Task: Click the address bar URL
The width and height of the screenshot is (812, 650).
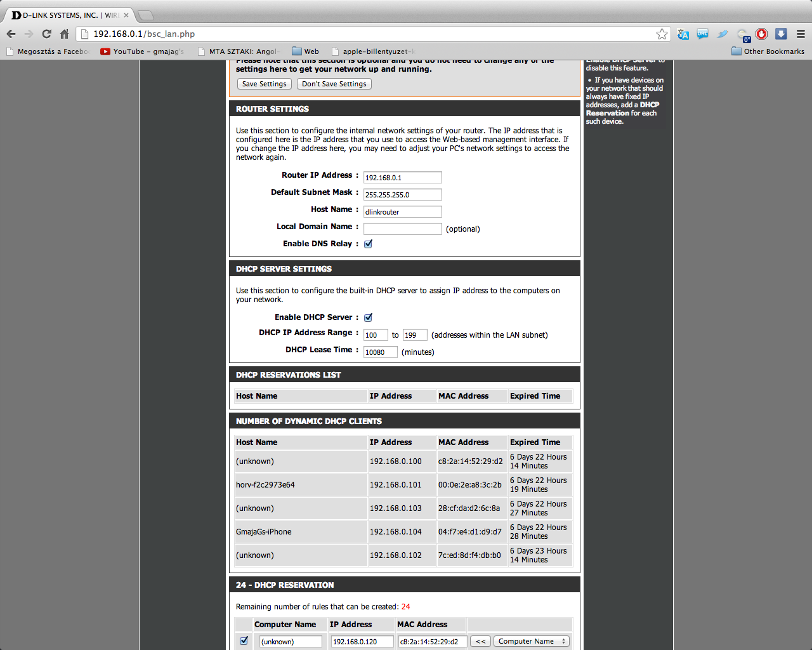Action: tap(144, 34)
